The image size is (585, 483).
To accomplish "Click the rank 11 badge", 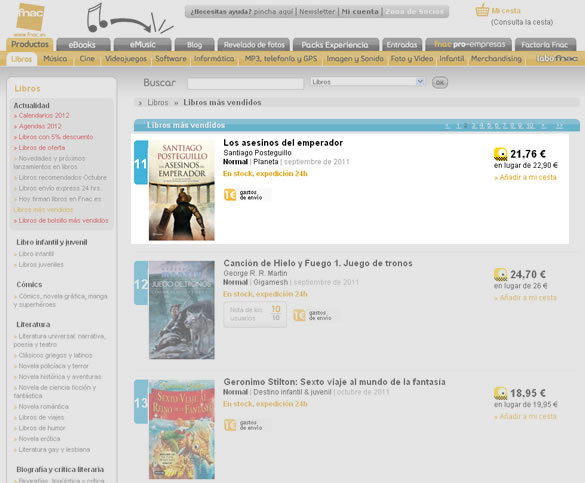I will point(141,163).
